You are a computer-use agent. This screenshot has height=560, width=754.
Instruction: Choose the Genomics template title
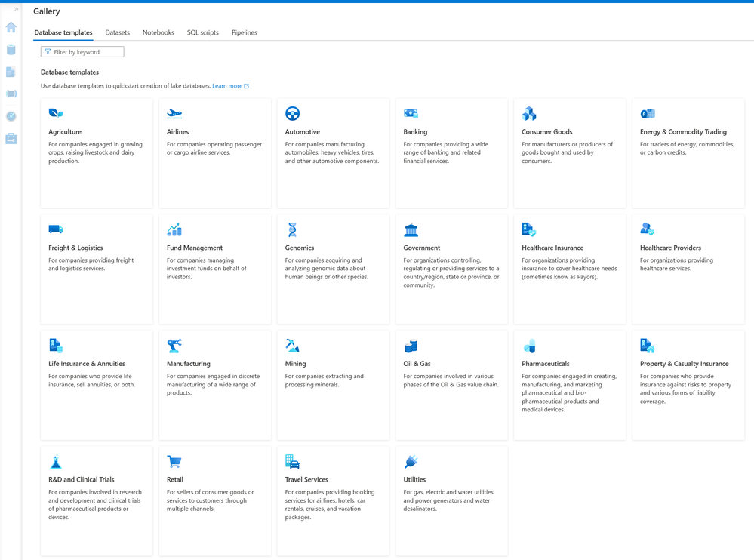(x=299, y=248)
